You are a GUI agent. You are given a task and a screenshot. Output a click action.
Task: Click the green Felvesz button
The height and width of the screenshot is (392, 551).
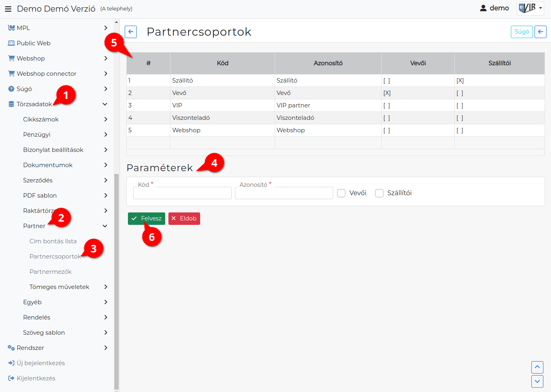146,218
